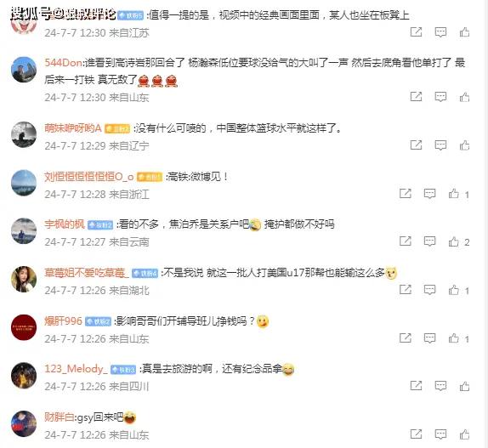The image size is (488, 448).
Task: Like 123_Melody_'s comment
Action: [x=464, y=386]
